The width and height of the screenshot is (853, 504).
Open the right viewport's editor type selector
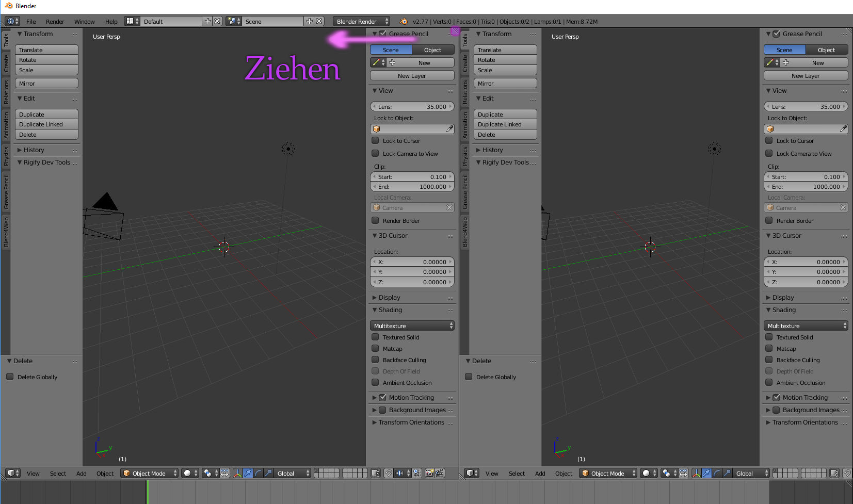tap(472, 473)
